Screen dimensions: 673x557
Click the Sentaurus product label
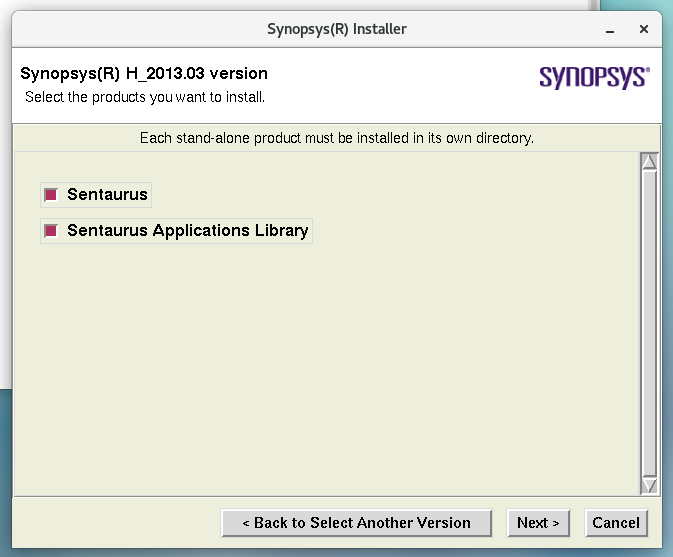point(107,195)
